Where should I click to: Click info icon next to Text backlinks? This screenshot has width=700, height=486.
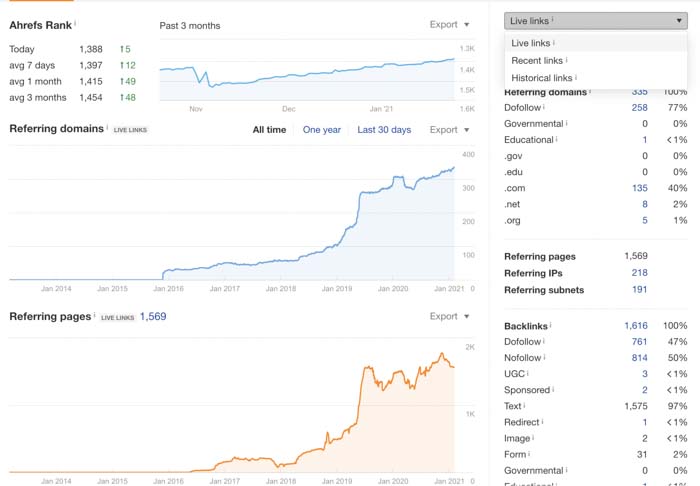click(524, 405)
